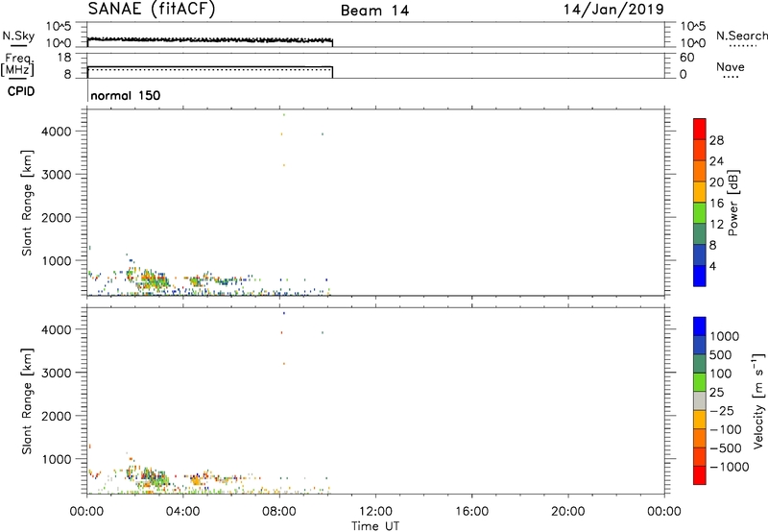768x532 pixels.
Task: Click the Velocity [m s-1] colorbar title
Action: pyautogui.click(x=758, y=400)
